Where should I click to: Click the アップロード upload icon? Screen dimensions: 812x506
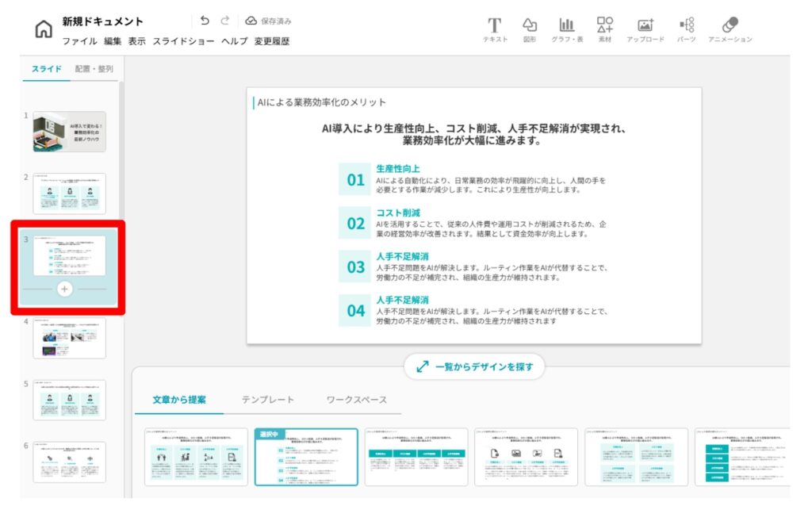click(x=645, y=30)
